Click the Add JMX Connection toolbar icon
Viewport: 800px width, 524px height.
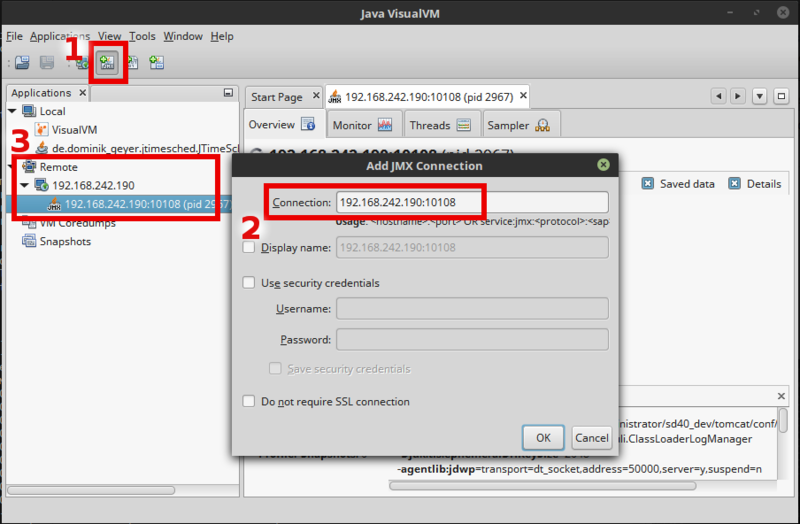[108, 63]
